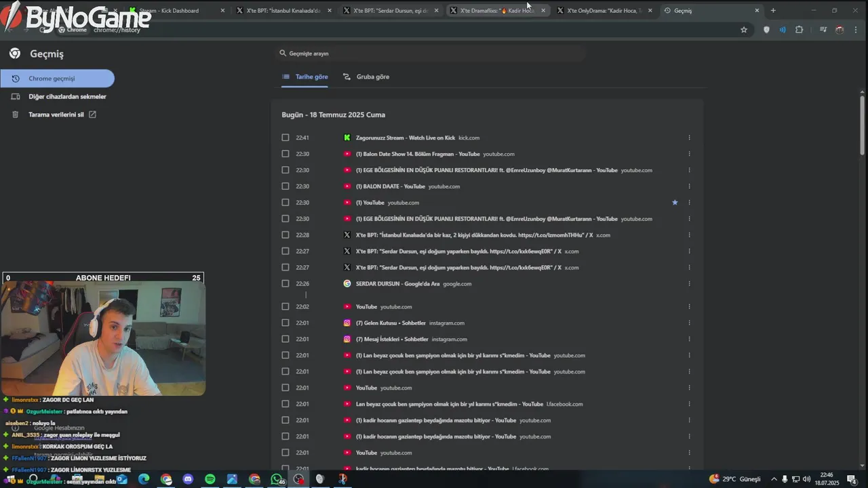Open the Kick favicon beside Zagorunuzz Stream entry
Image resolution: width=868 pixels, height=488 pixels.
pyautogui.click(x=347, y=138)
